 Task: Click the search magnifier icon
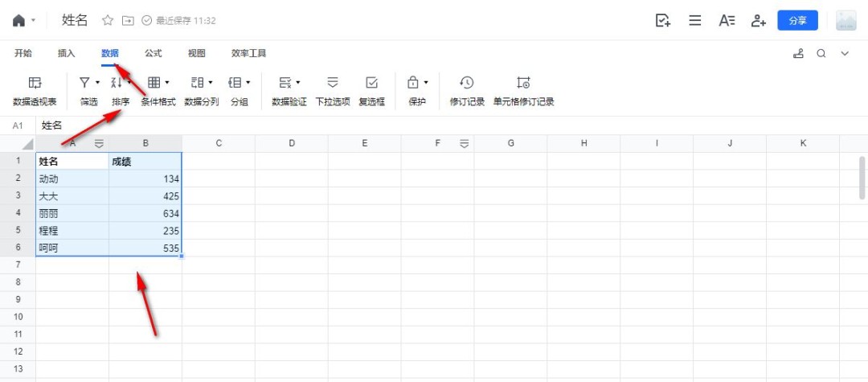821,54
